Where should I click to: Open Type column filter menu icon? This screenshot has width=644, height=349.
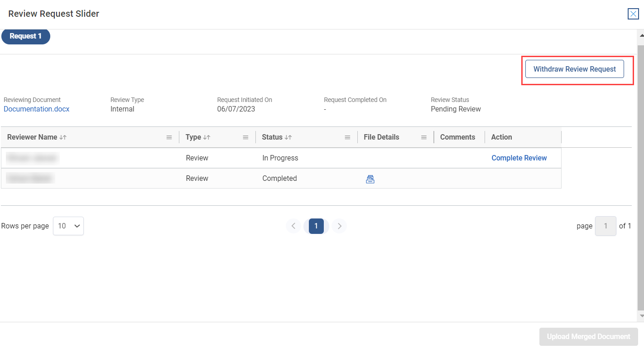(x=245, y=137)
